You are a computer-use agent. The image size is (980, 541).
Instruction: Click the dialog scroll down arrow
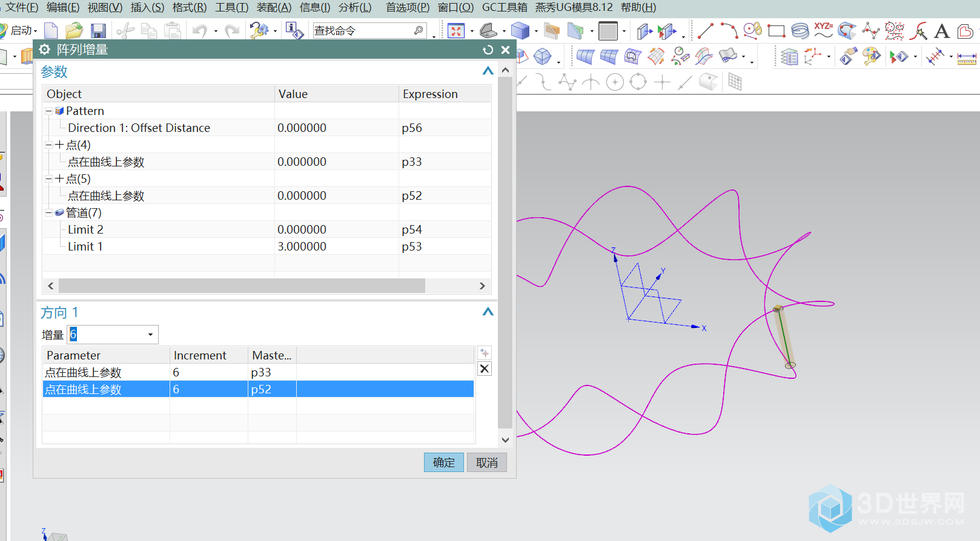505,440
